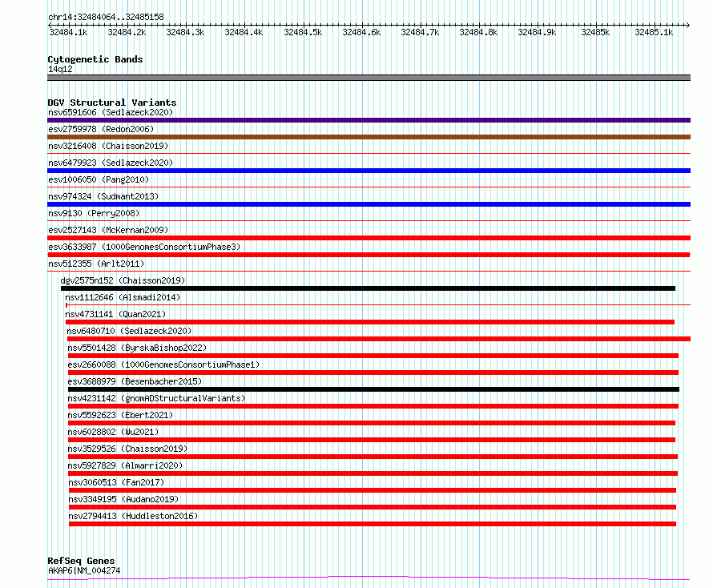Viewport: 713px width, 588px height.
Task: Select nsv5592623 (Ebert2021) variant label
Action: pyautogui.click(x=120, y=415)
